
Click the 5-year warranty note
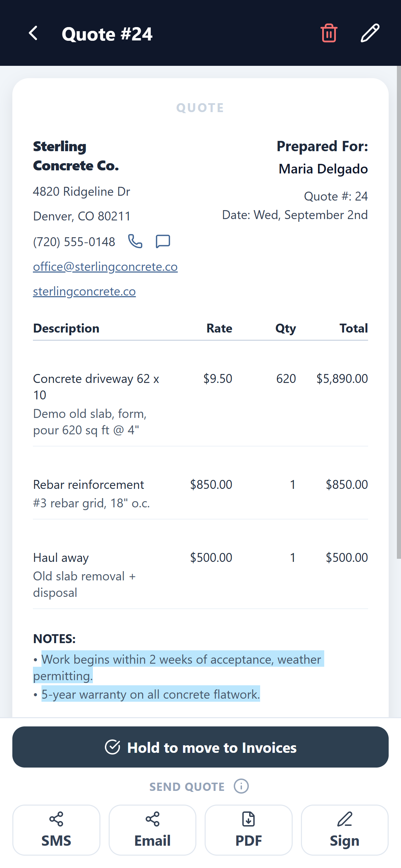(151, 694)
